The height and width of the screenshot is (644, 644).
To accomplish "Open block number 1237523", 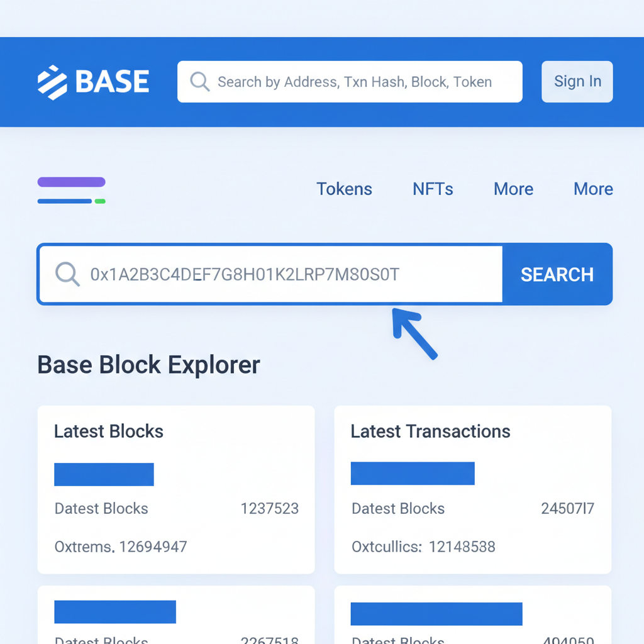I will 270,508.
